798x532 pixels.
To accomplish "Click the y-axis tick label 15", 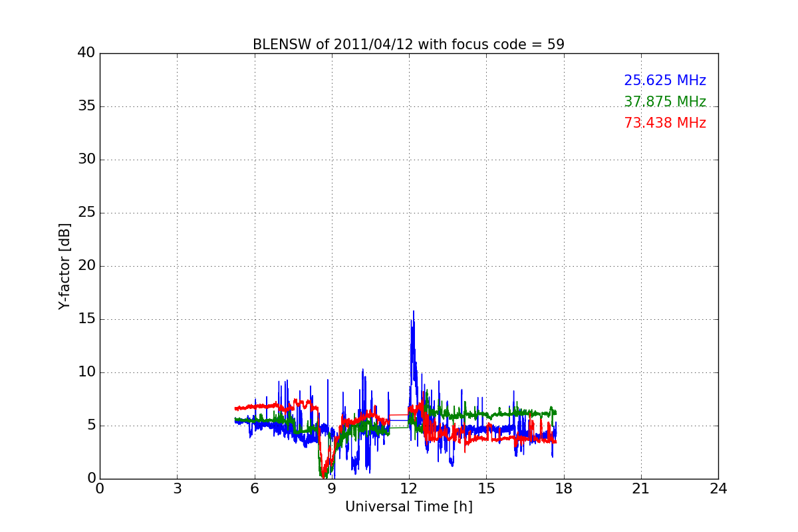I will [86, 319].
